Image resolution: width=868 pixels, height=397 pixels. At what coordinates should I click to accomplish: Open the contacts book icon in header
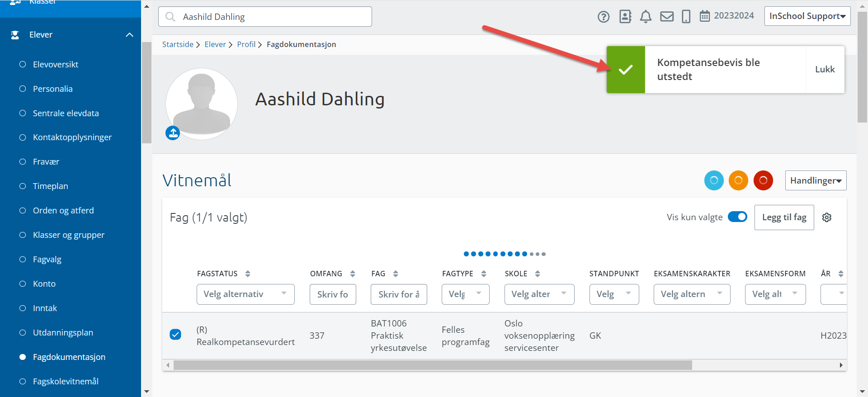(625, 17)
